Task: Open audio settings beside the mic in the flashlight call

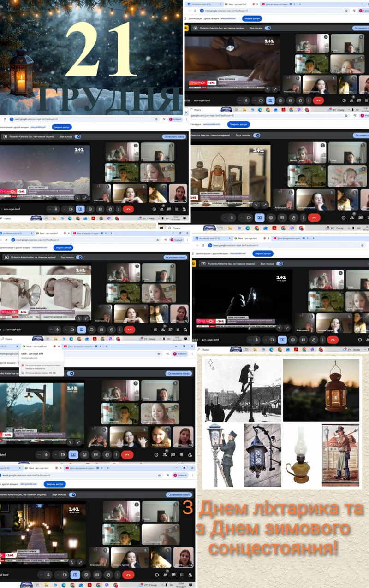Action: click(x=239, y=100)
